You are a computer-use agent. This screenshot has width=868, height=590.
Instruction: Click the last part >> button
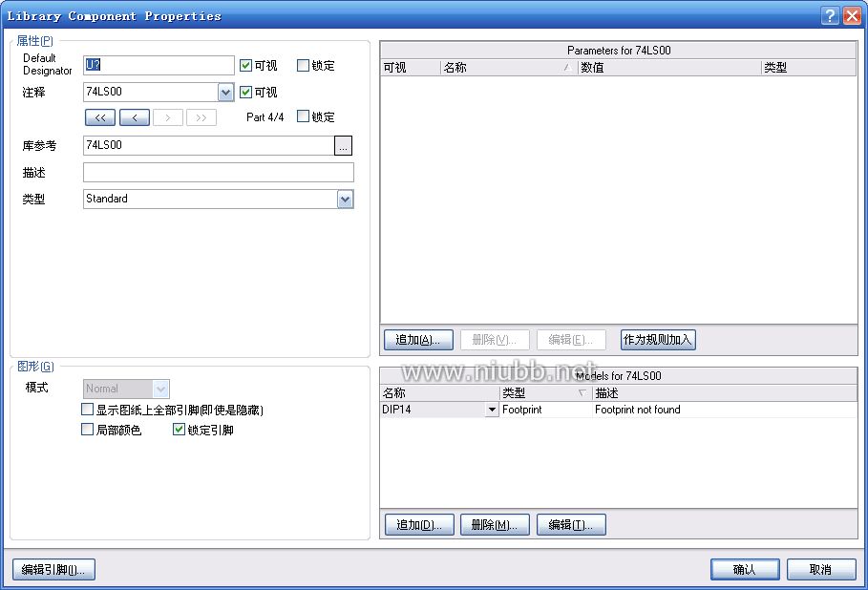click(x=201, y=117)
